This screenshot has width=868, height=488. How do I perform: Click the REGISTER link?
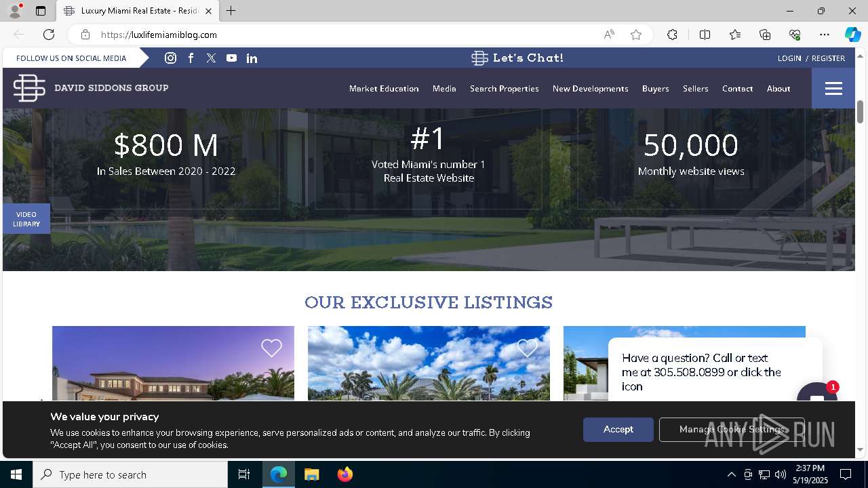tap(828, 58)
